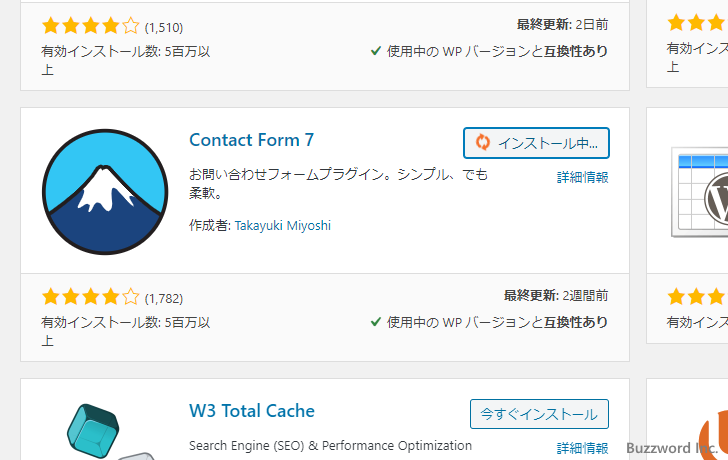
Task: Click the spinning install progress icon
Action: point(483,143)
